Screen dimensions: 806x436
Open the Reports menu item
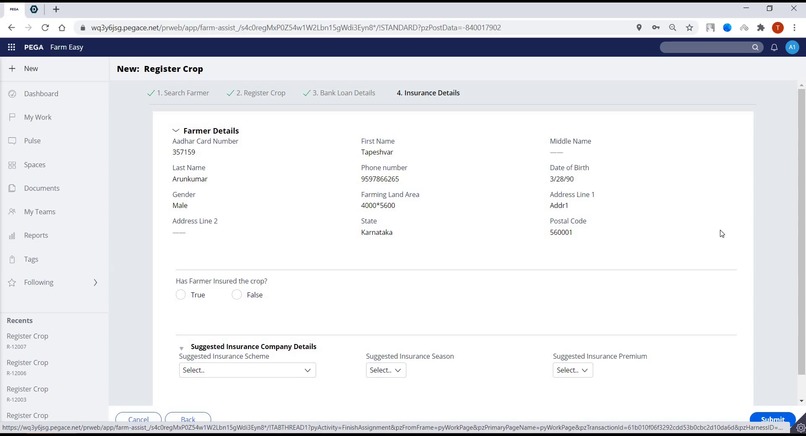tap(36, 235)
